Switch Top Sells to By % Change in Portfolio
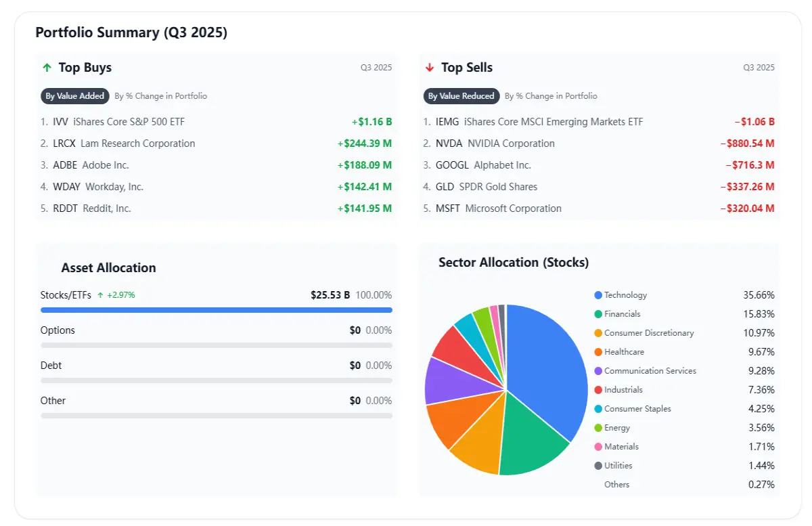Image resolution: width=812 pixels, height=526 pixels. (x=551, y=96)
